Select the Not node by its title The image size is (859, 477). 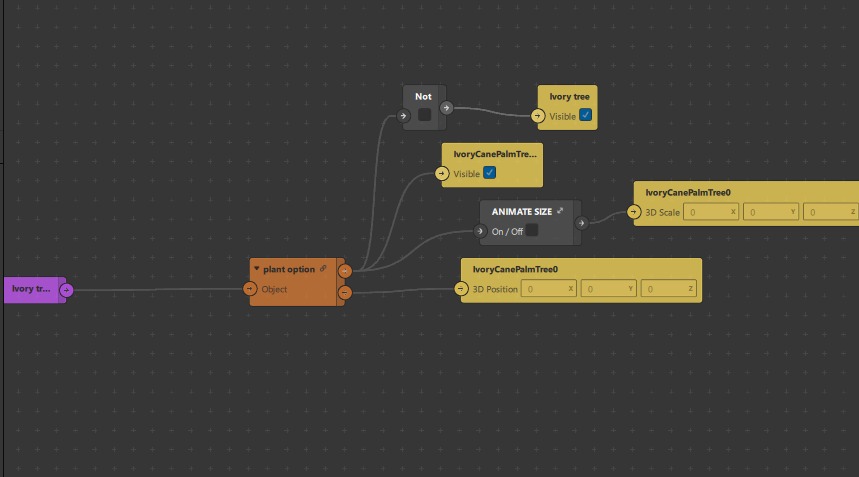[423, 96]
